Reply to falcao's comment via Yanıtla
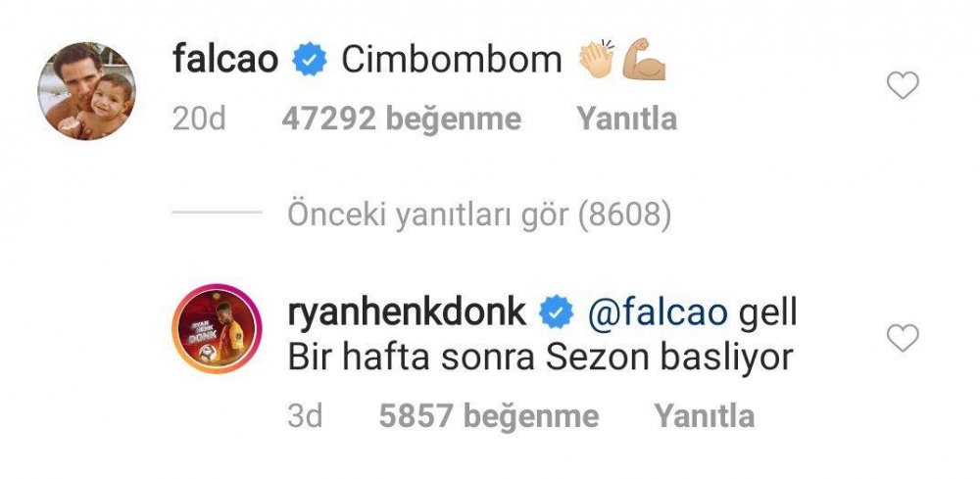The image size is (980, 479). [x=627, y=119]
